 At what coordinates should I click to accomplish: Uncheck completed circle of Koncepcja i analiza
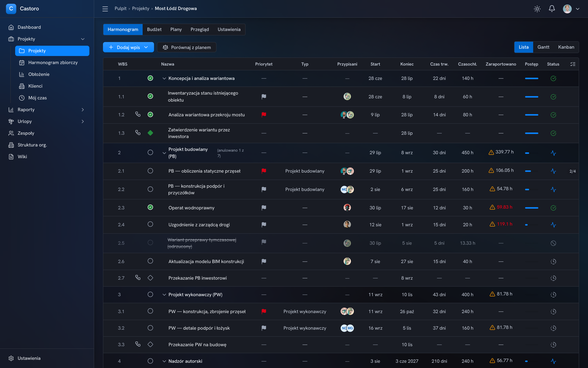tap(150, 78)
